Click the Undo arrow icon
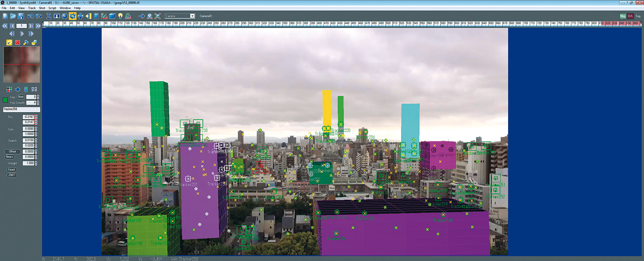The height and width of the screenshot is (261, 644). click(x=30, y=16)
